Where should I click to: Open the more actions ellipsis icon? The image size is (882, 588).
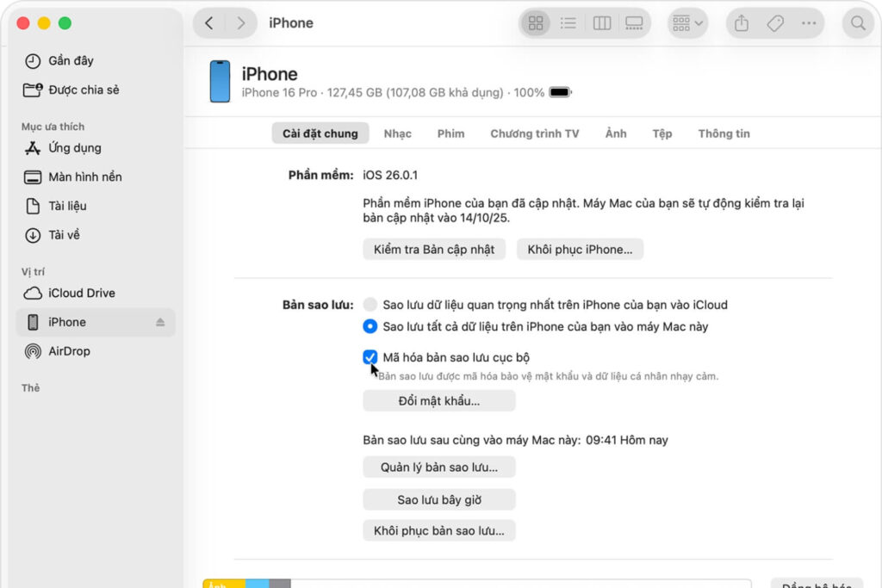[x=807, y=23]
